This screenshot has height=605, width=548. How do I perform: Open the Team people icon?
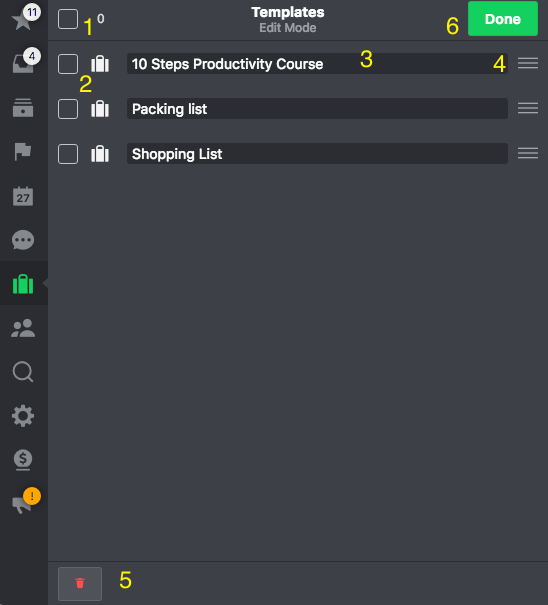click(23, 328)
